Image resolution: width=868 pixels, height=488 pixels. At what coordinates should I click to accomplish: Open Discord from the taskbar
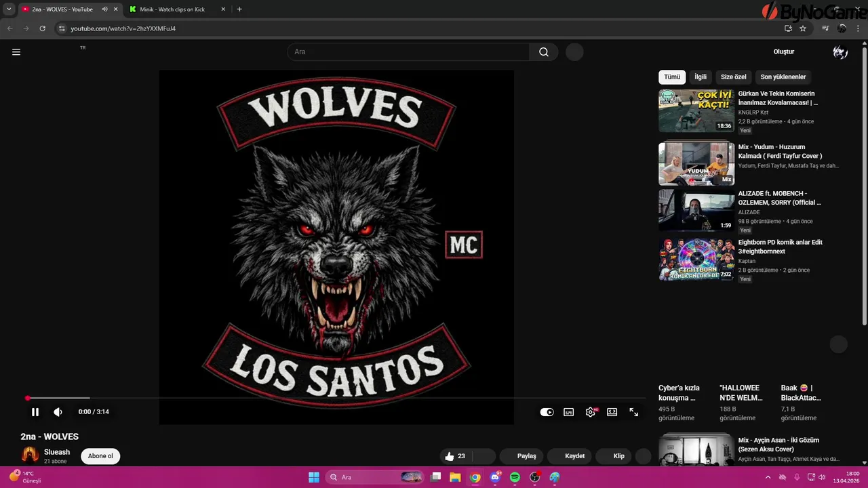pos(495,477)
